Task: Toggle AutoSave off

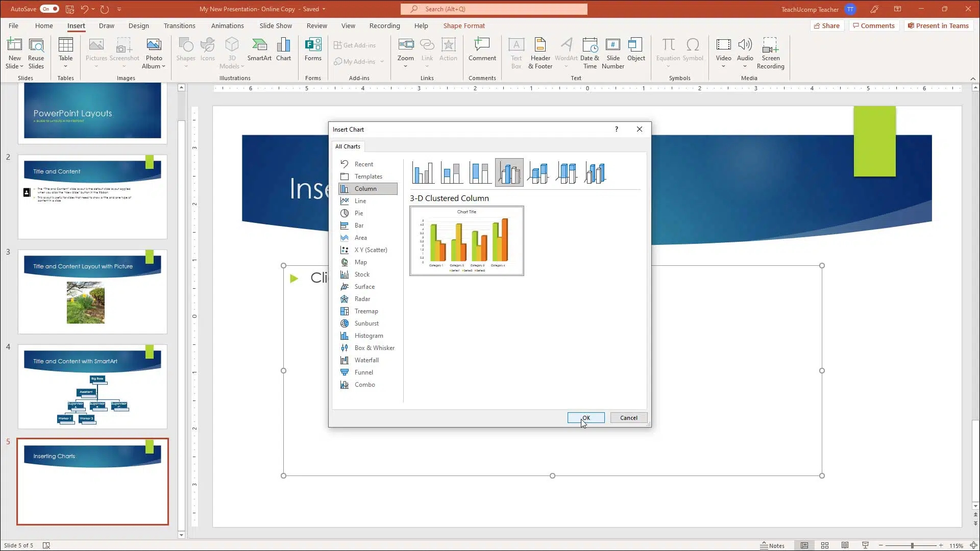Action: (x=50, y=9)
